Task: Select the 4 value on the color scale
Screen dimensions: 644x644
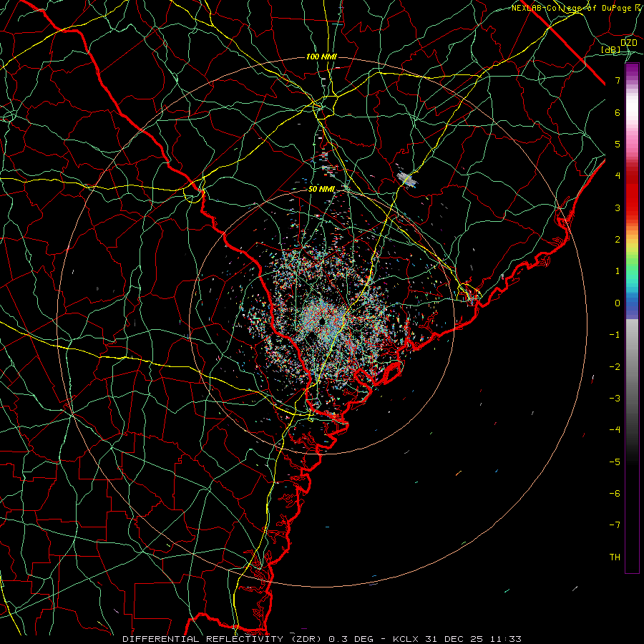Action: coord(618,176)
